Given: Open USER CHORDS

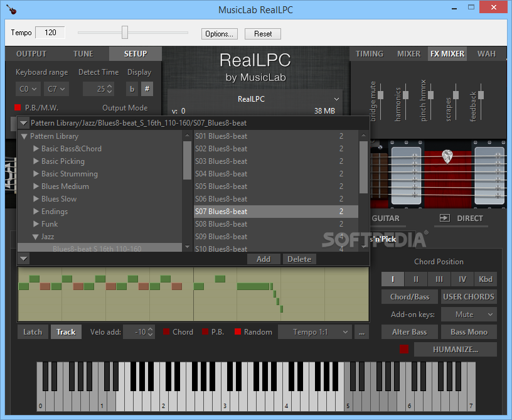Looking at the screenshot, I should point(469,297).
